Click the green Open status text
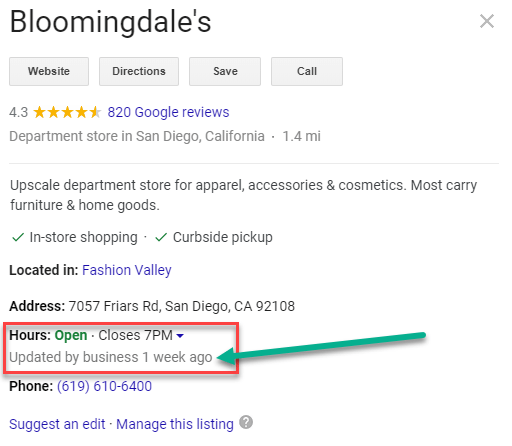This screenshot has height=446, width=512. pos(71,335)
